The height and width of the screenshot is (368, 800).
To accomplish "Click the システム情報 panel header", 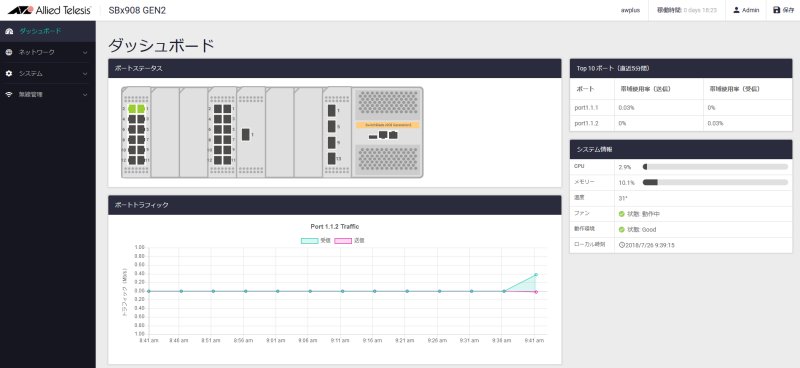I will pyautogui.click(x=681, y=149).
